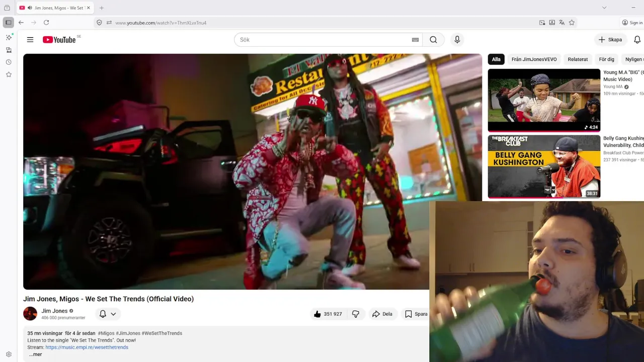Open the YouTube hamburger guide menu

(30, 40)
